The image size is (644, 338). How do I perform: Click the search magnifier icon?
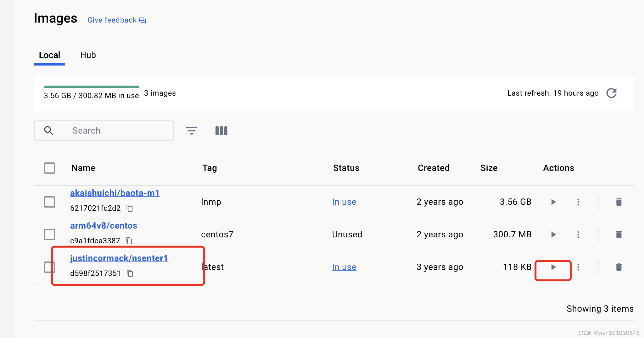pos(49,130)
